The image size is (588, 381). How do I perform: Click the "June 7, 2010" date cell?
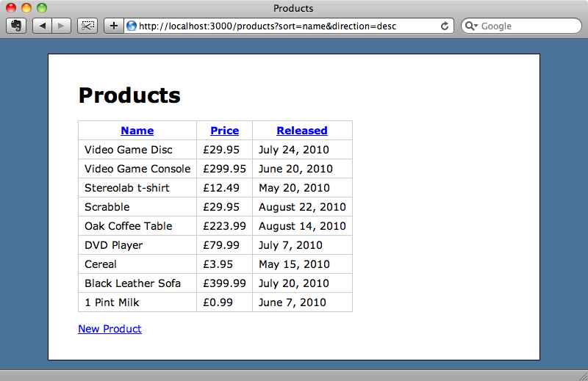(x=302, y=302)
